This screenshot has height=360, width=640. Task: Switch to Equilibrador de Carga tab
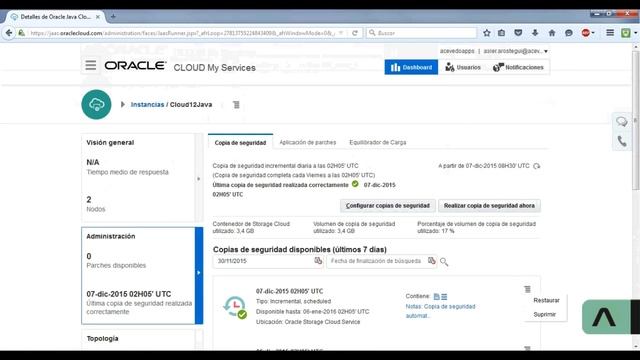pos(378,142)
